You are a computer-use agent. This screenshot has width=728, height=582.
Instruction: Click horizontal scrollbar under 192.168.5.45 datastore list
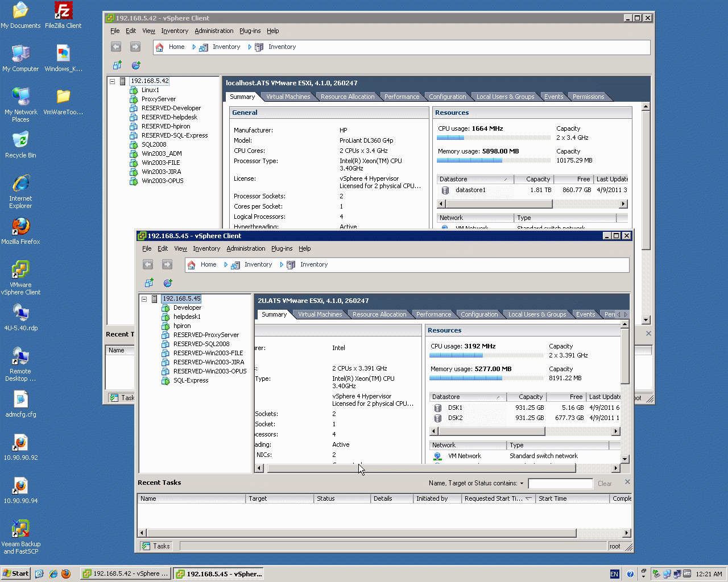[x=491, y=431]
